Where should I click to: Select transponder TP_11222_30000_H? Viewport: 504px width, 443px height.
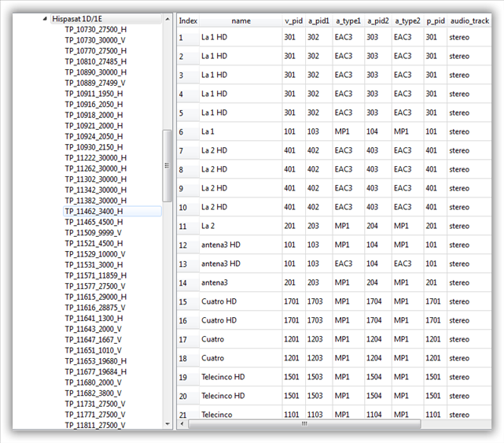(96, 158)
